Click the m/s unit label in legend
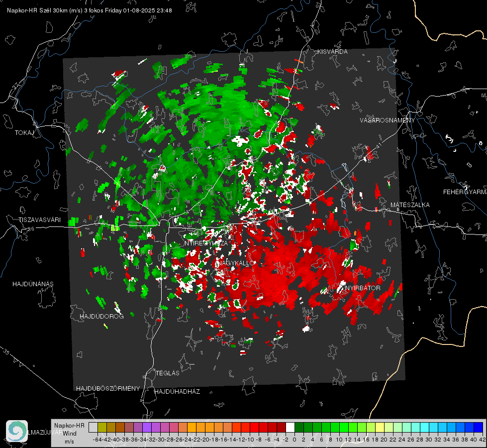The image size is (487, 448). click(69, 442)
